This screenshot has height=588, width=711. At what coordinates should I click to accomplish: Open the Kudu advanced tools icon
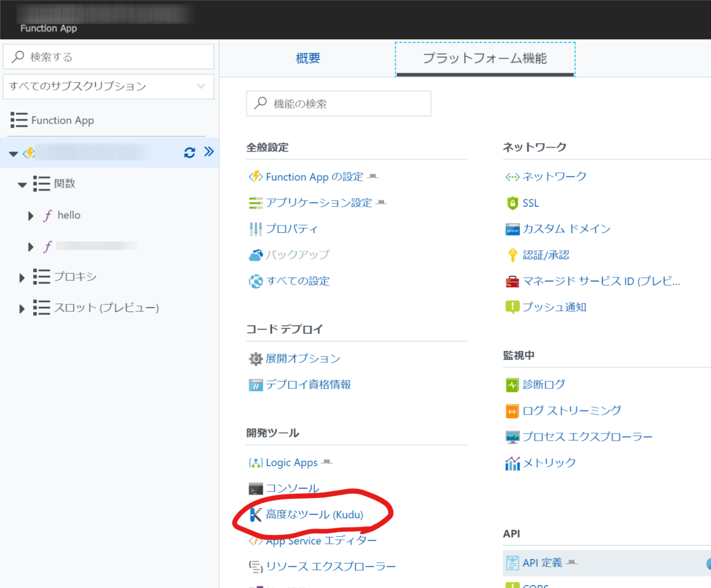255,514
